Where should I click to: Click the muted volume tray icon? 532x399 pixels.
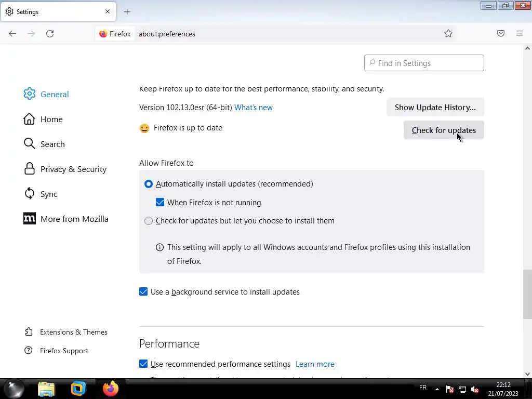[475, 389]
